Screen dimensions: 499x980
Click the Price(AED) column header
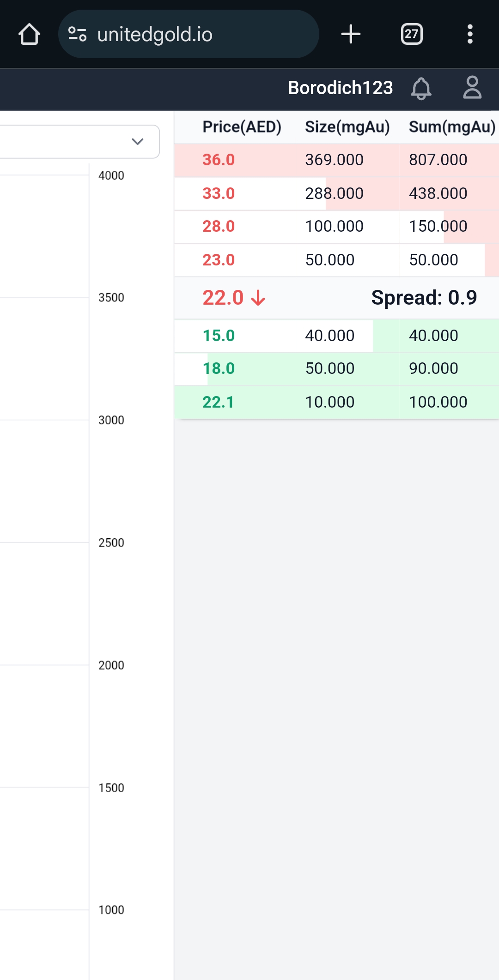coord(242,127)
